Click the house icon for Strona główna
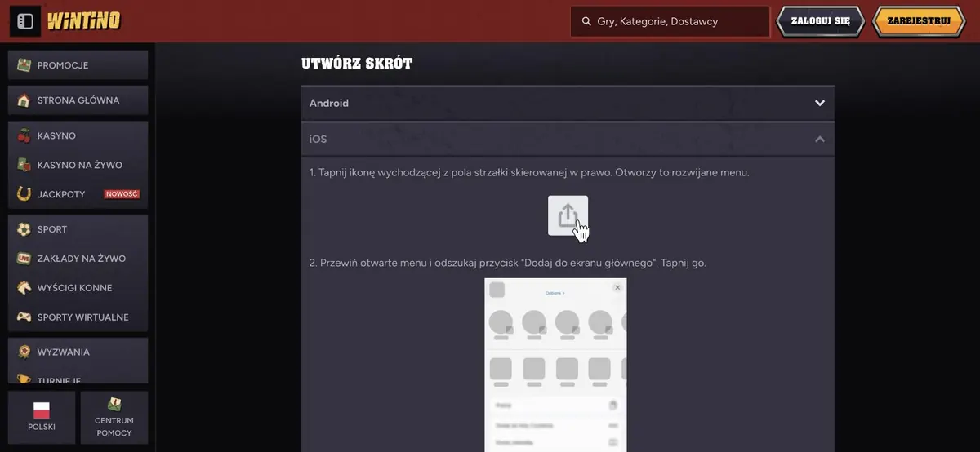The image size is (980, 452). (x=24, y=100)
